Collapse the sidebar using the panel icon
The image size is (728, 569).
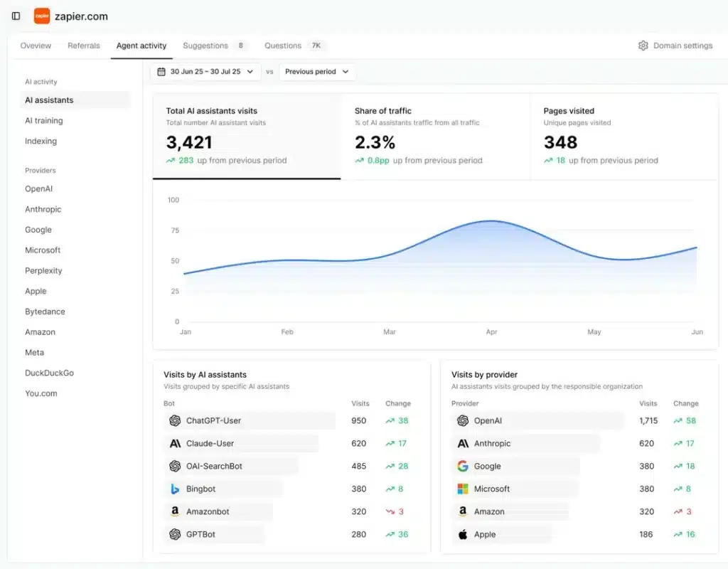click(16, 16)
